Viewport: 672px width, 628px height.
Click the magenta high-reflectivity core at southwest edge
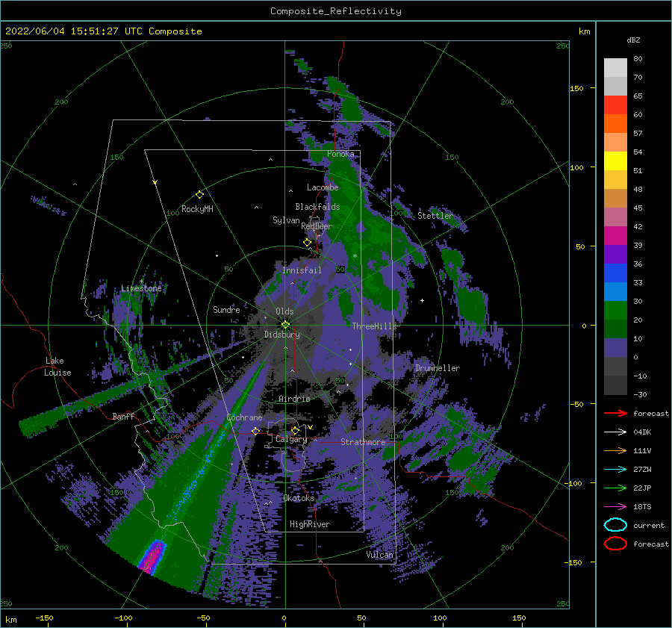152,557
